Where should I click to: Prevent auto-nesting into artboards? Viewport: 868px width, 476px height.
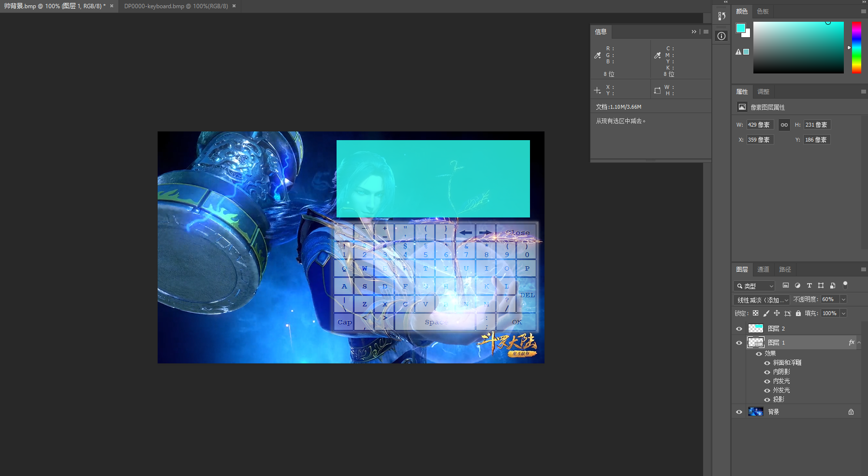coord(788,313)
